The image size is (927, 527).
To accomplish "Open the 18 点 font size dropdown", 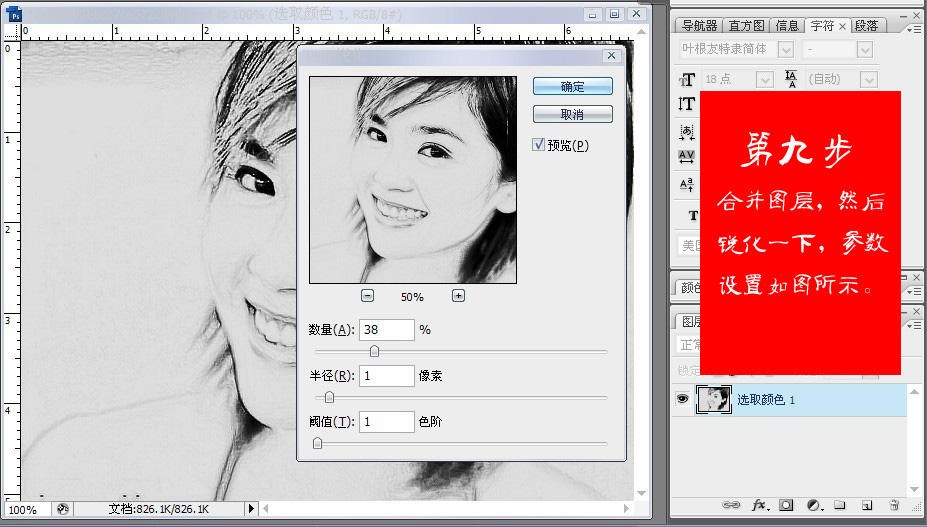I will (764, 79).
